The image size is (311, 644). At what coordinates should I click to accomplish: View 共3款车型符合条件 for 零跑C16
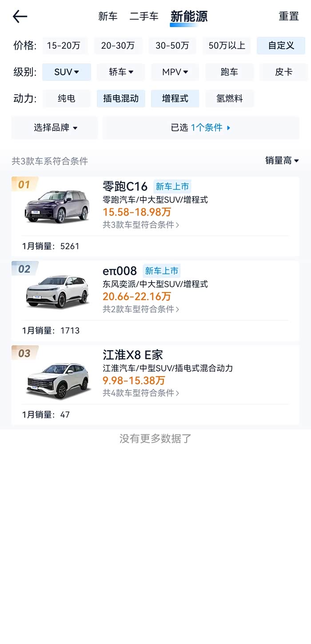[141, 225]
